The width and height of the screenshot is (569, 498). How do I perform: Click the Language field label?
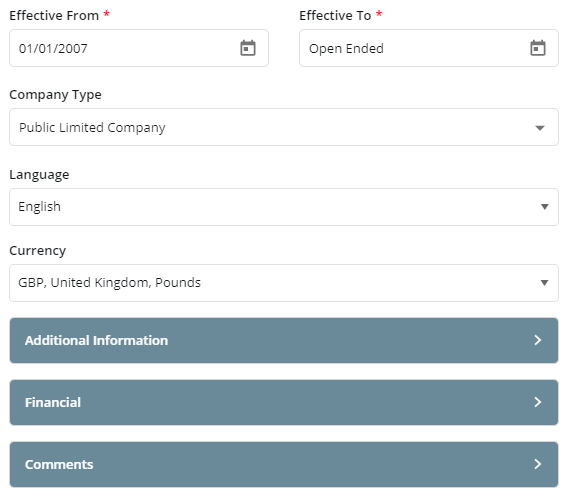(x=39, y=175)
